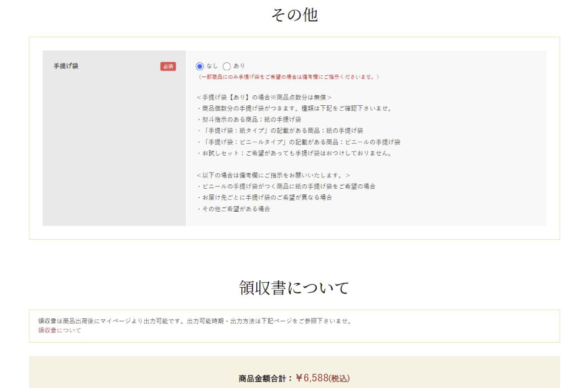Click the その他 section heading
Screen dimensions: 588x388
click(x=294, y=15)
